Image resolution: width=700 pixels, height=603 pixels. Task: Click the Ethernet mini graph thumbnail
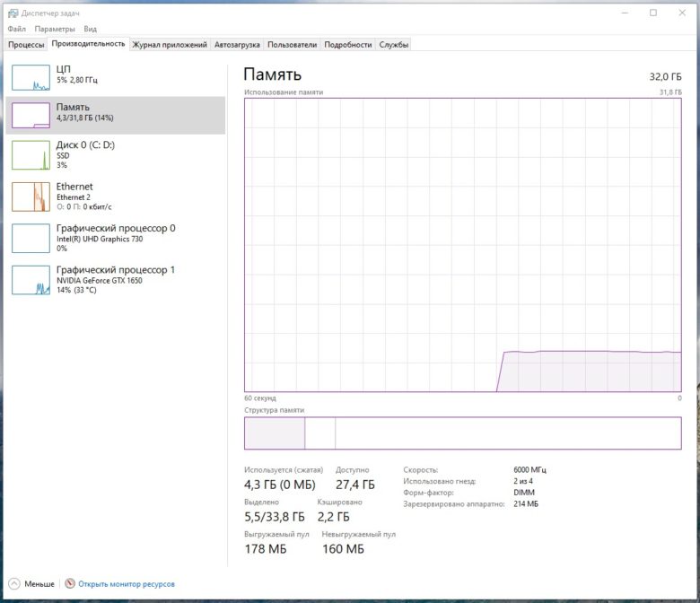(31, 197)
